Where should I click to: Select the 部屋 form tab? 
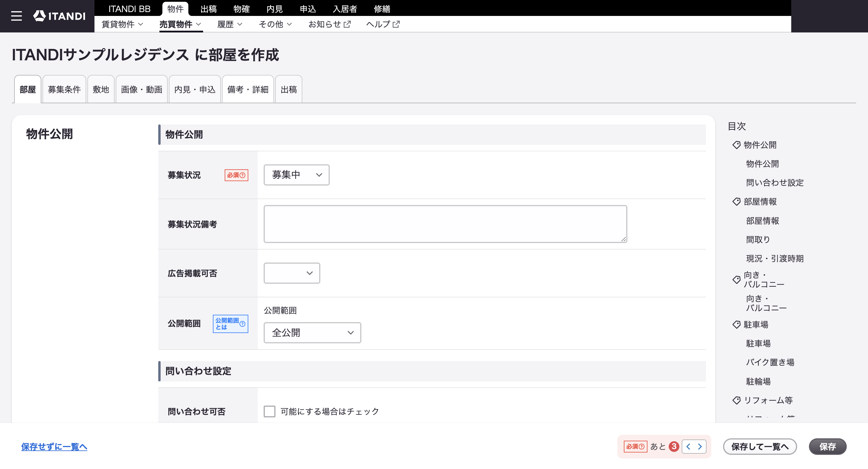(x=28, y=89)
